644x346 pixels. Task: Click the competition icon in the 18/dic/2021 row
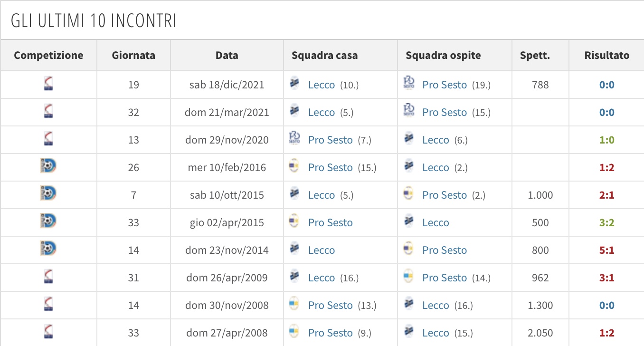[x=48, y=85]
